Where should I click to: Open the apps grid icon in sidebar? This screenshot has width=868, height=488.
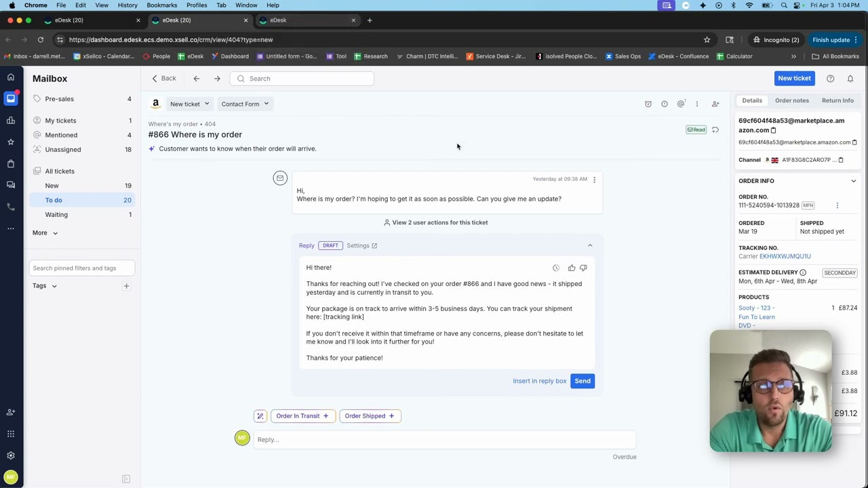click(10, 434)
